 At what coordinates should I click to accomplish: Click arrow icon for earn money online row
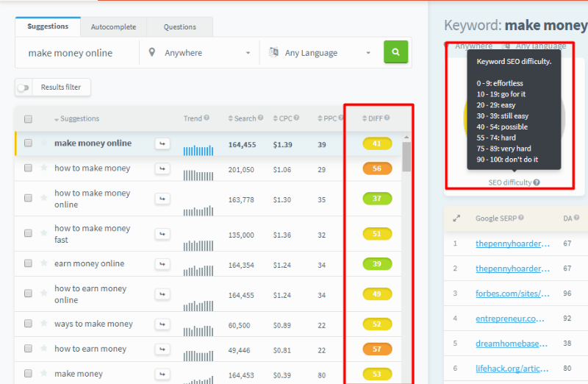point(162,264)
